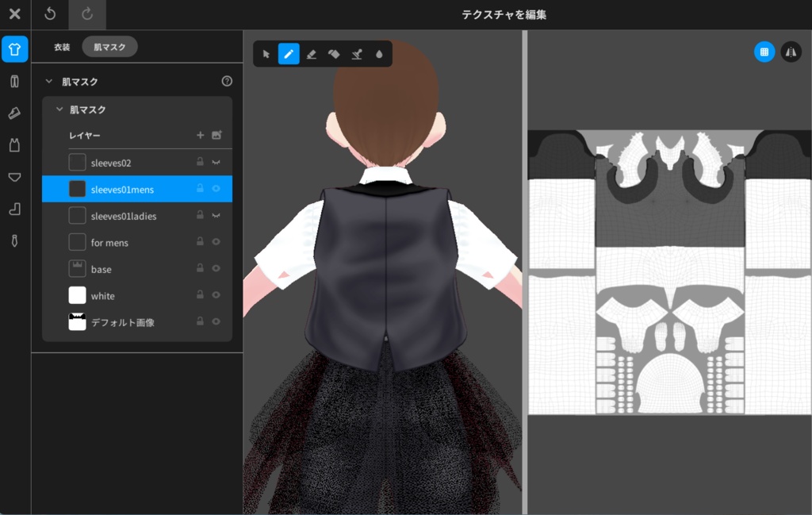Image resolution: width=812 pixels, height=515 pixels.
Task: Select the white layer name
Action: tap(102, 296)
